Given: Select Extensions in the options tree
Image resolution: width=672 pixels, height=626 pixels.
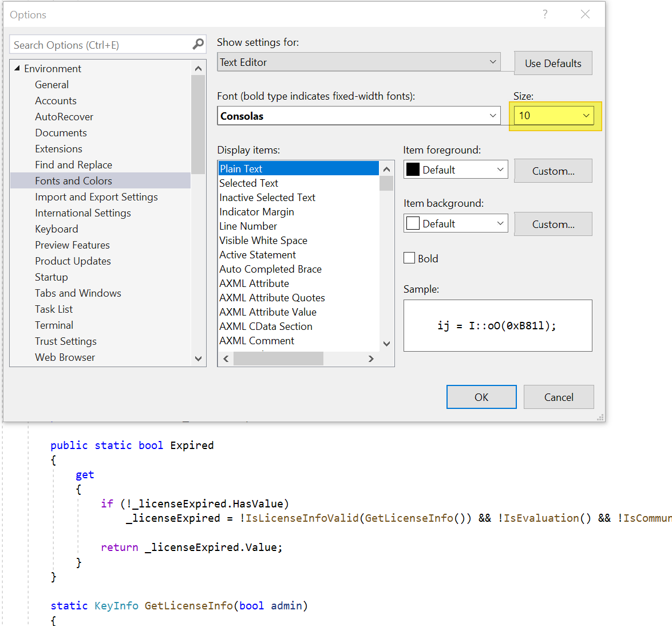Looking at the screenshot, I should click(59, 149).
